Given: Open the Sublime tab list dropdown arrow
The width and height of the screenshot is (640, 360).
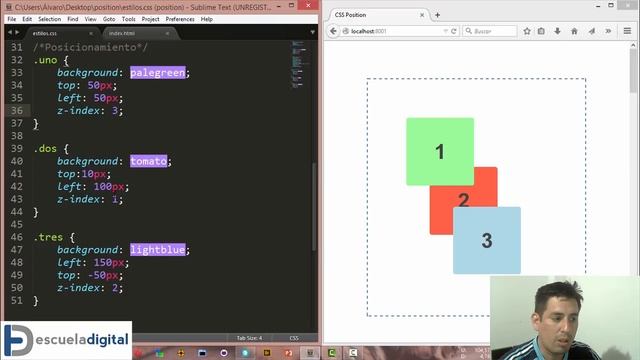Looking at the screenshot, I should coord(313,32).
